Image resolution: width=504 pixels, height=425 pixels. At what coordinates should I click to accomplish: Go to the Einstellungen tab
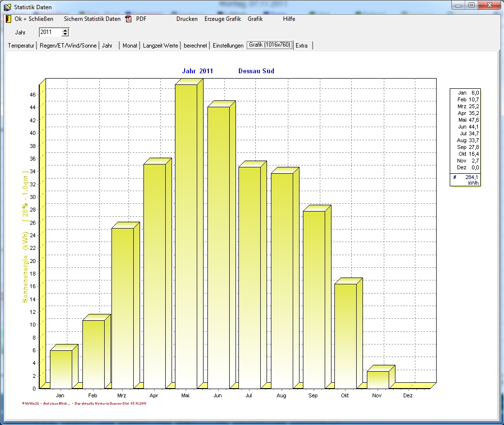tap(228, 46)
